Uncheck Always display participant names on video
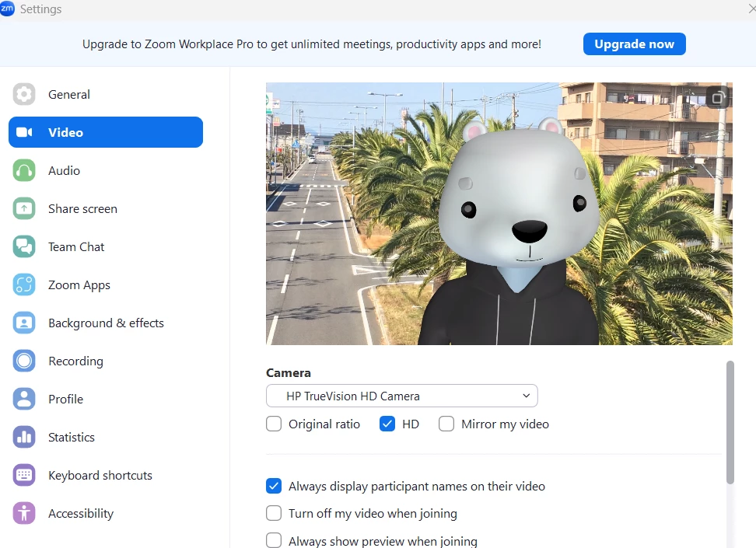 click(x=274, y=486)
